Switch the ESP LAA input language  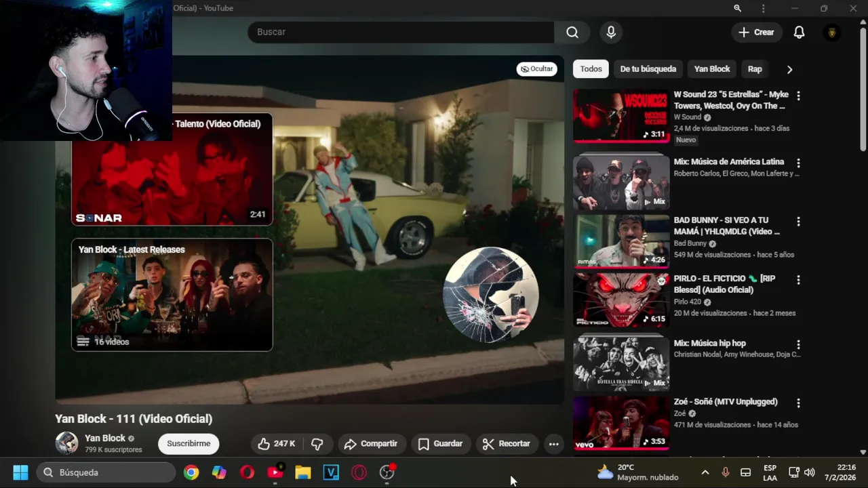point(770,472)
